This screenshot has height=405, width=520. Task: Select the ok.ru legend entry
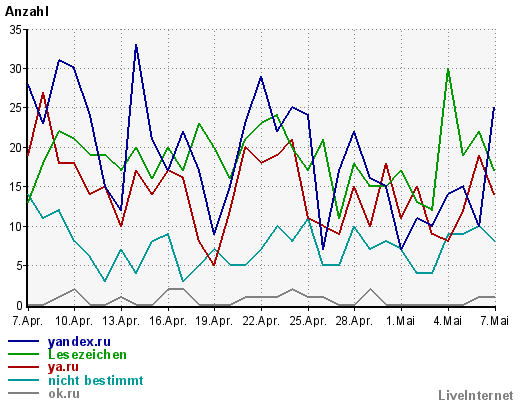coord(64,393)
